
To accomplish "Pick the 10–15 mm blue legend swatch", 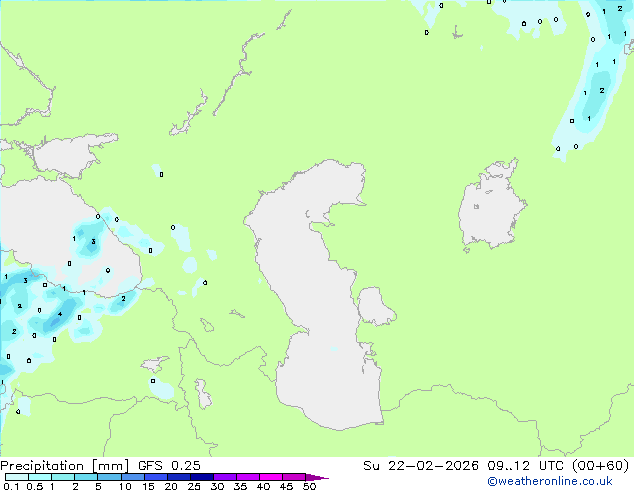I will coord(132,477).
